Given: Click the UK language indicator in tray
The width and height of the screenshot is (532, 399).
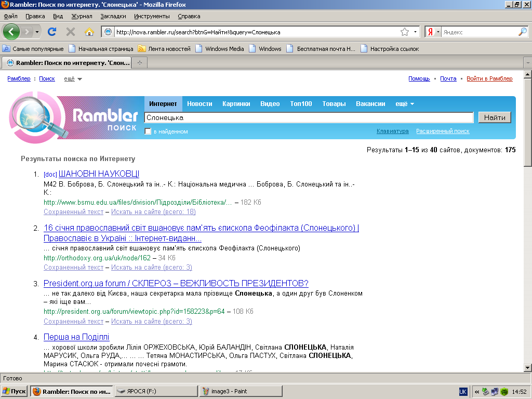Looking at the screenshot, I should pyautogui.click(x=463, y=392).
